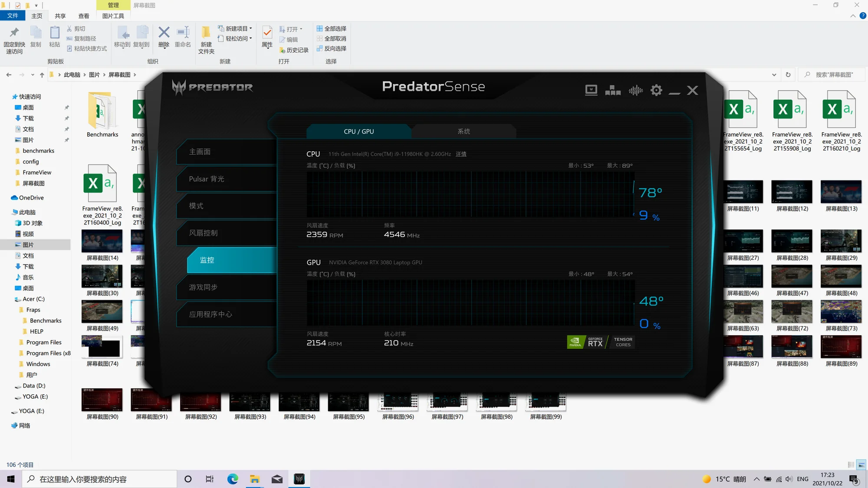Navigate up one folder level arrow
The image size is (868, 488).
(x=42, y=75)
